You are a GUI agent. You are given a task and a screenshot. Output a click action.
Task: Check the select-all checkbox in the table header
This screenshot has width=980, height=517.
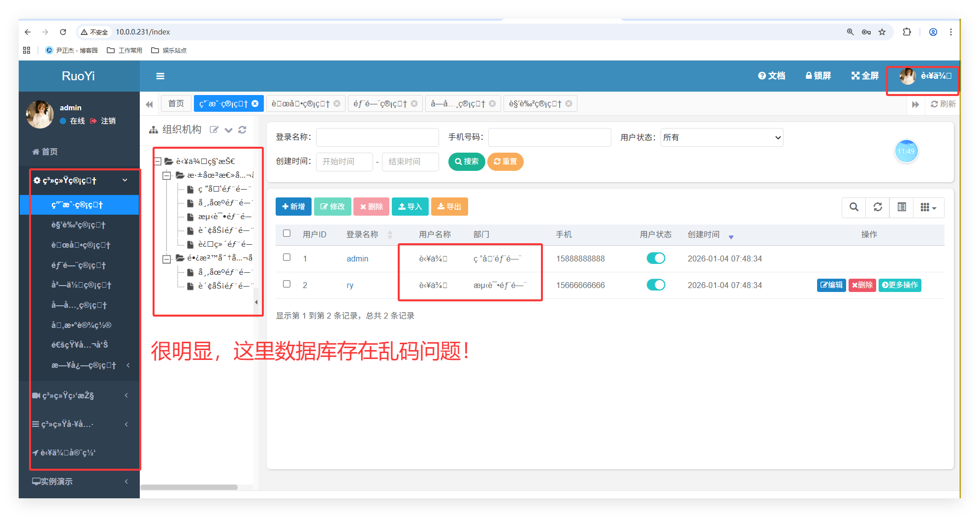[287, 234]
